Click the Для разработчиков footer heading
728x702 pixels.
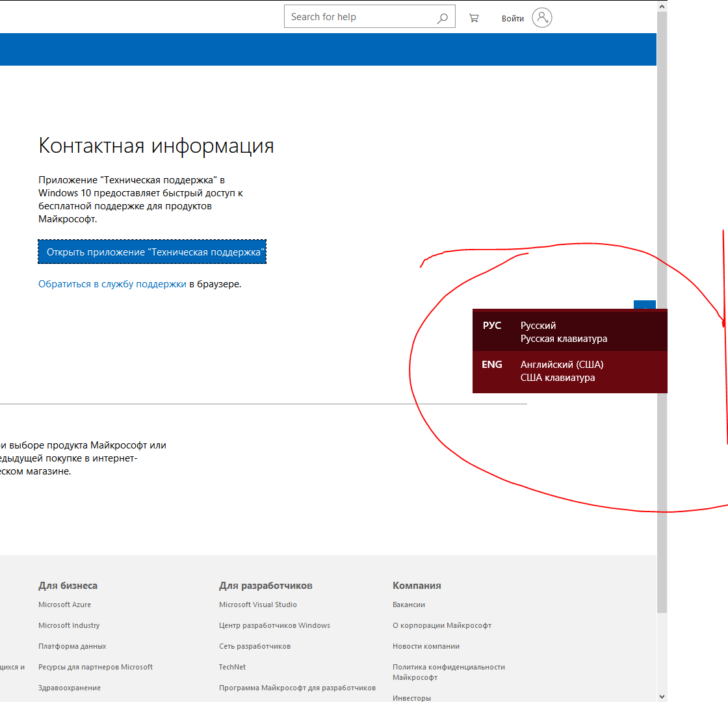266,586
